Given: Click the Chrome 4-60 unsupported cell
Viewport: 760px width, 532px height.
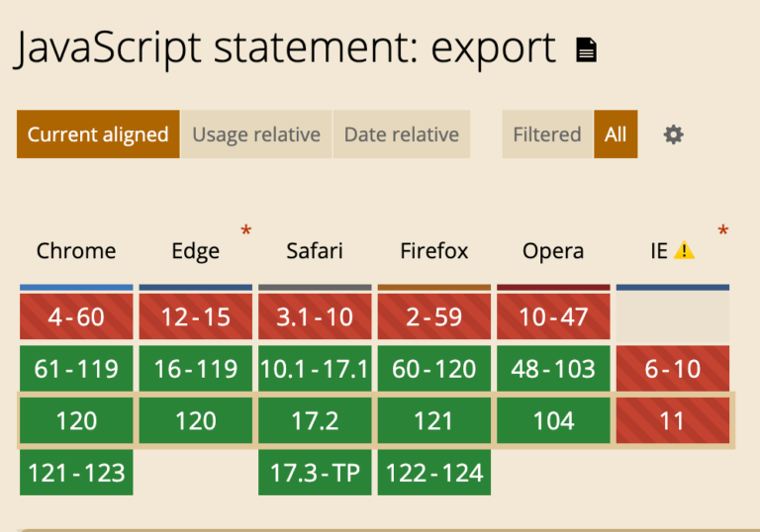Looking at the screenshot, I should tap(76, 317).
